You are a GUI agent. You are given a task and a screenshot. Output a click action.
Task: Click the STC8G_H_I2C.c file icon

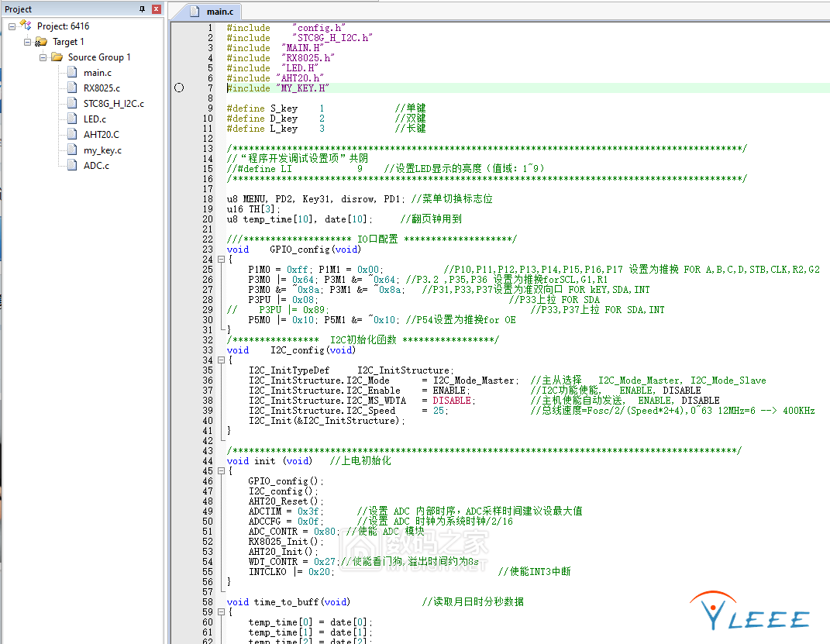tap(73, 103)
